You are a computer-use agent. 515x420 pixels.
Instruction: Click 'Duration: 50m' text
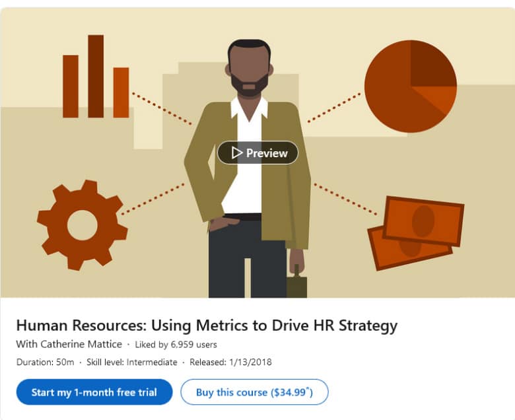(46, 362)
